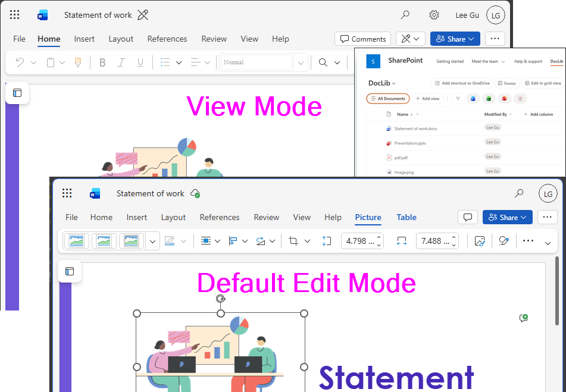Viewport: 566px width, 392px height.
Task: Click Add shortcut to OneDrive in SharePoint
Action: 462,83
